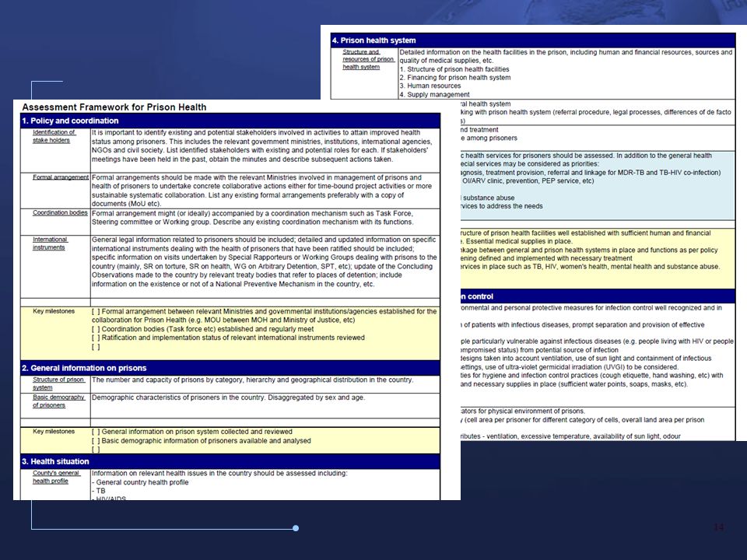Click the partially hidden "n control" blue header
Screen dimensions: 747x560
(x=598, y=296)
